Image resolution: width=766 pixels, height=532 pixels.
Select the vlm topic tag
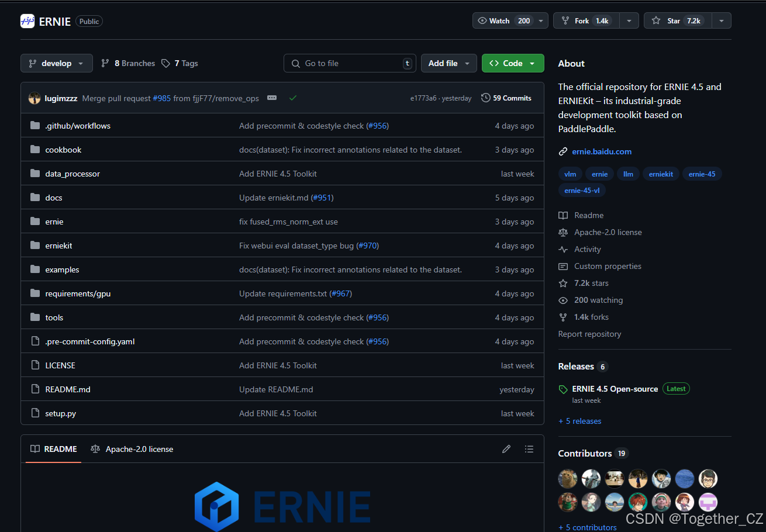(x=570, y=174)
